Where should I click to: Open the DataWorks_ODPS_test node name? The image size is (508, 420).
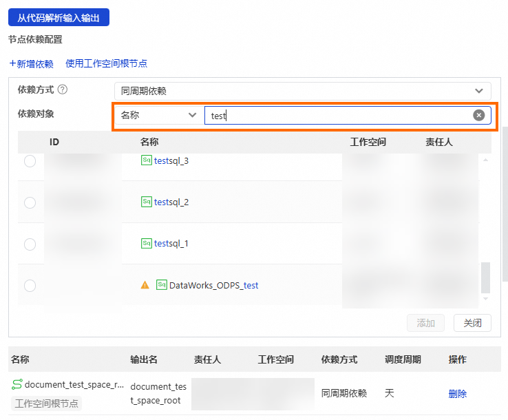pyautogui.click(x=214, y=285)
